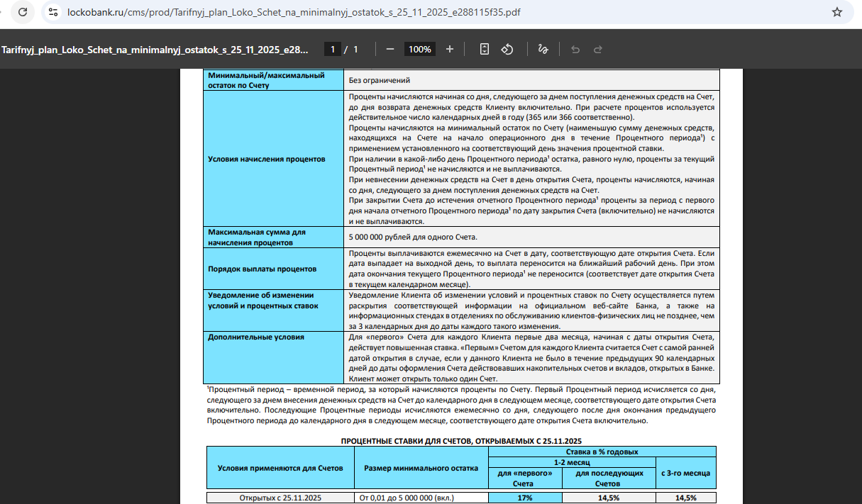Bookmark this page with the star icon
This screenshot has height=504, width=862.
(x=837, y=12)
